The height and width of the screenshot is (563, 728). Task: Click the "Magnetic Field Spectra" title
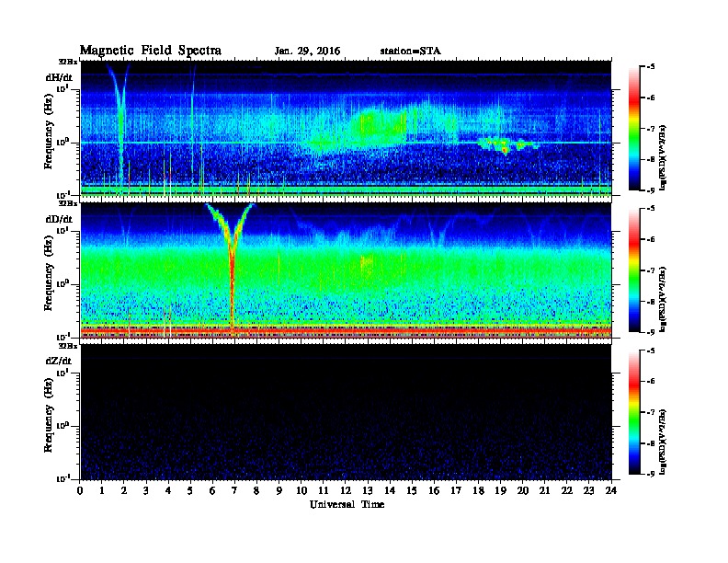point(151,51)
